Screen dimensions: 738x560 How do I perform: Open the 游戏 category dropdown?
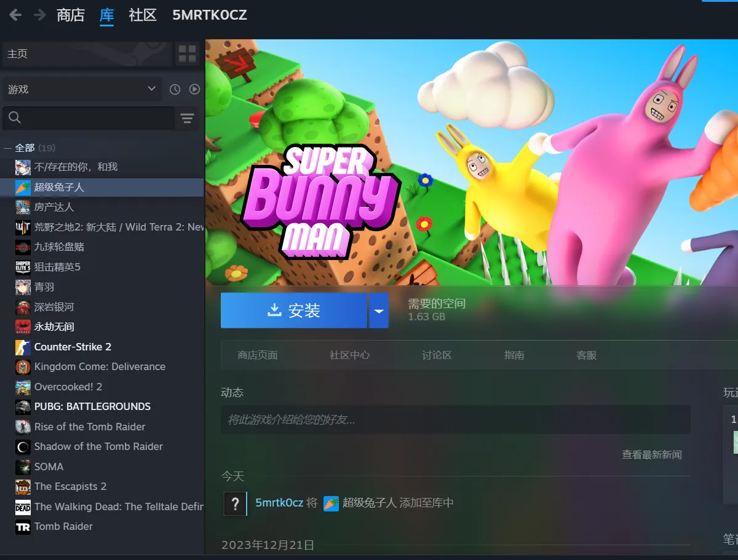point(82,90)
